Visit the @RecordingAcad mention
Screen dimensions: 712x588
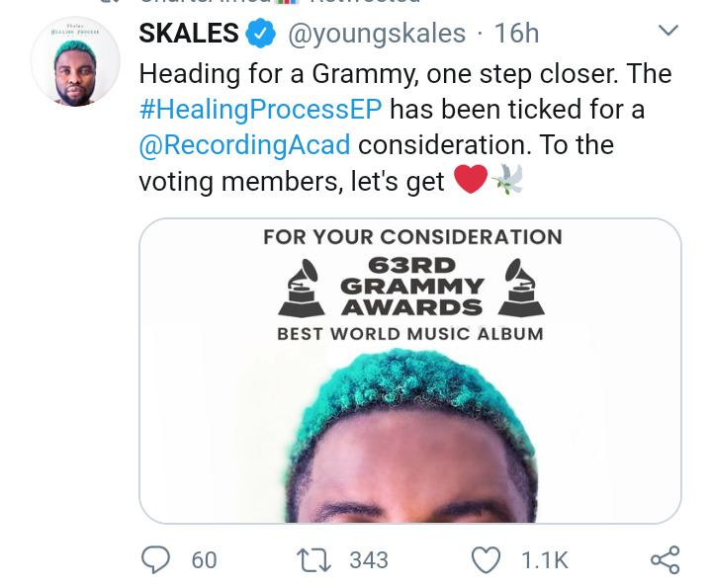coord(245,145)
